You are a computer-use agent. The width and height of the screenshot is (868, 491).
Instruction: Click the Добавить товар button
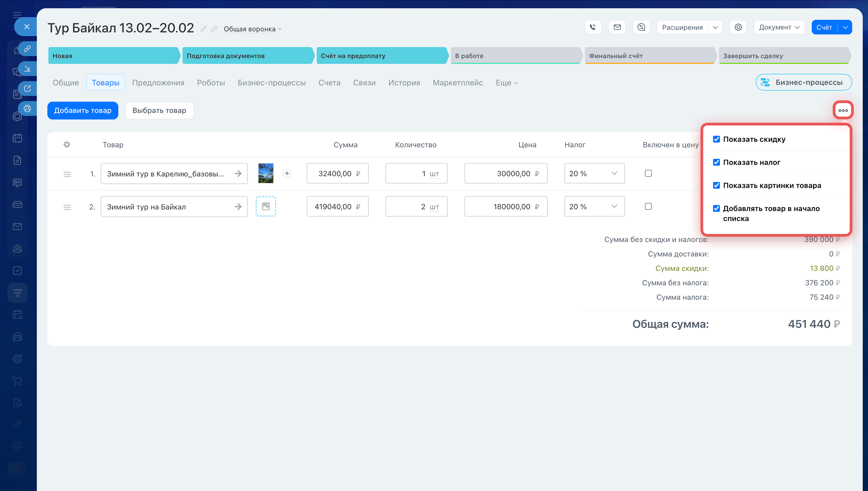tap(83, 111)
